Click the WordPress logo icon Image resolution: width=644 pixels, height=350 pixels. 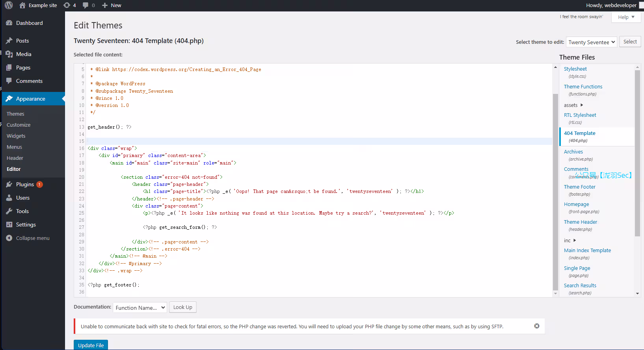9,5
